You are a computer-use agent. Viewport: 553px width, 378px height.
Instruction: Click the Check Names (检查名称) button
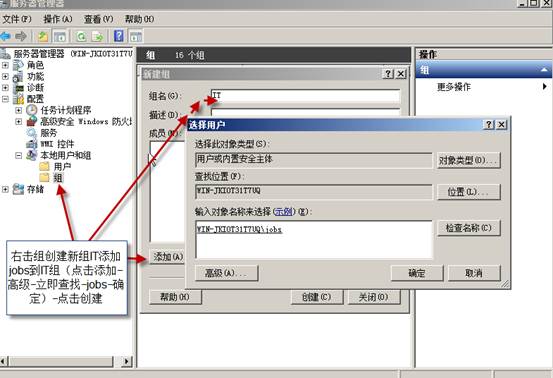coord(469,228)
